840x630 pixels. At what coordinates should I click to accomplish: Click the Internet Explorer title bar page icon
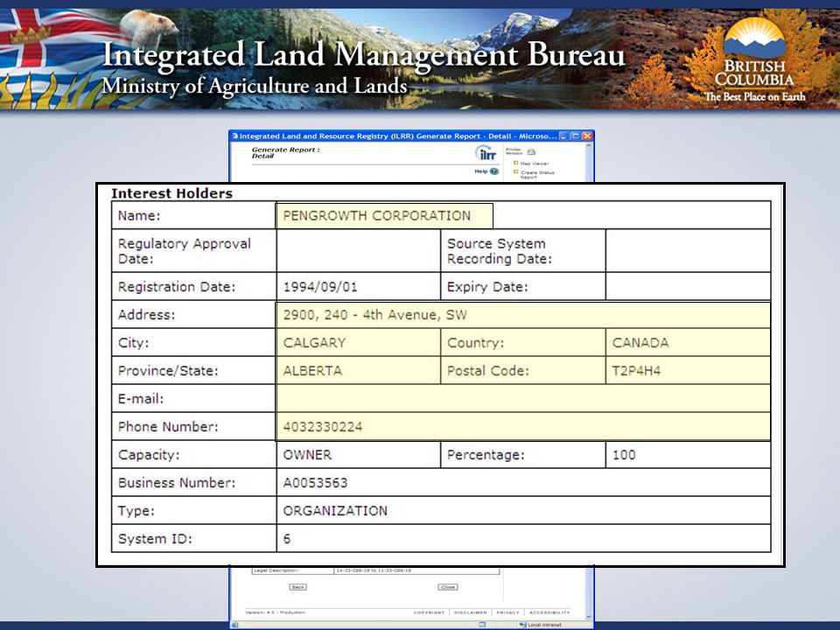(234, 136)
